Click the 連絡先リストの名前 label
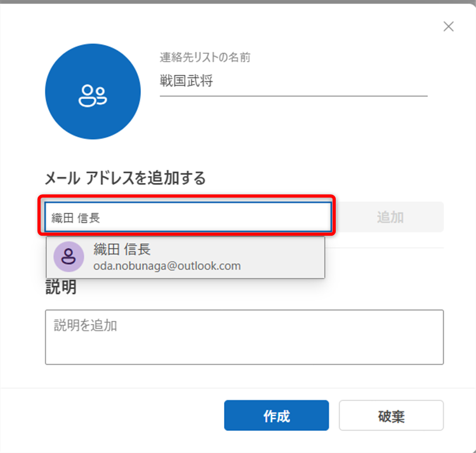 click(204, 58)
